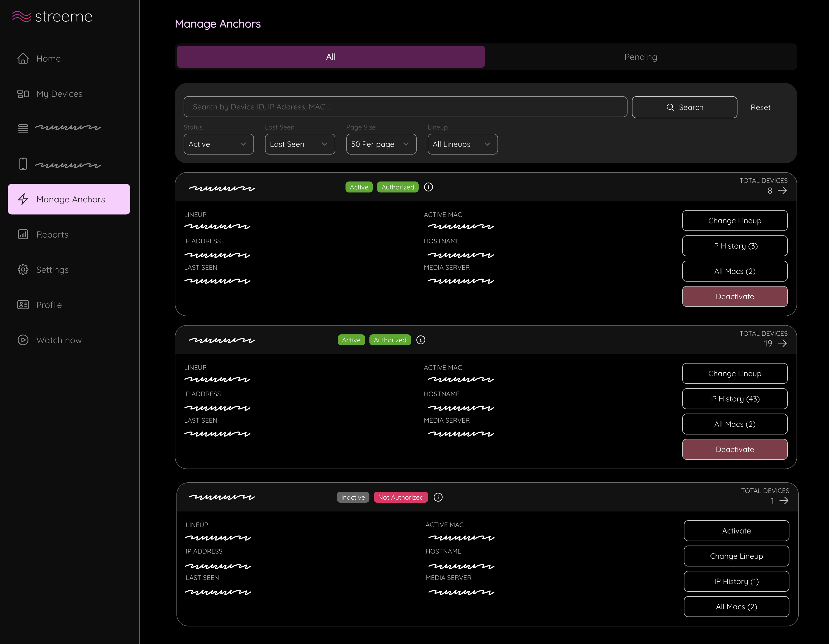Open total devices arrow next to 1
The image size is (829, 644).
784,501
